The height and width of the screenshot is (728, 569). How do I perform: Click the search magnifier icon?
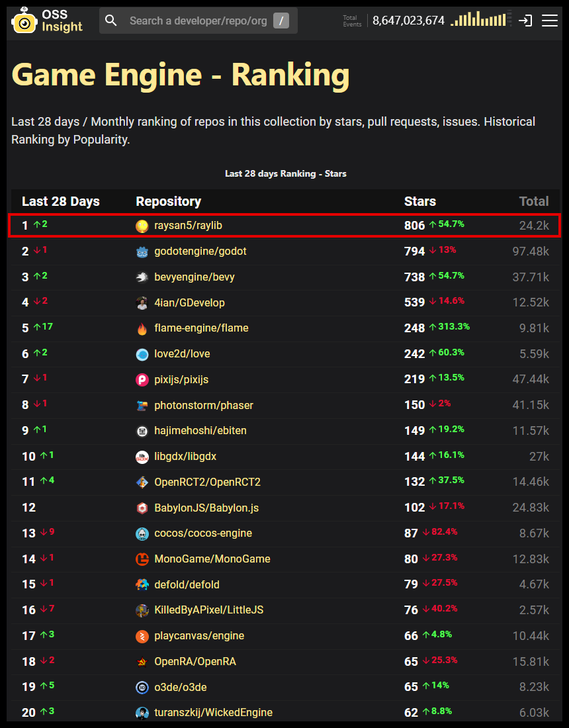click(111, 21)
